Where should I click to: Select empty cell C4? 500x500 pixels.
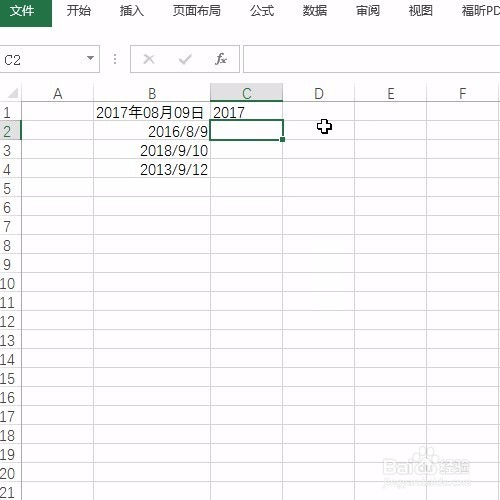[247, 169]
